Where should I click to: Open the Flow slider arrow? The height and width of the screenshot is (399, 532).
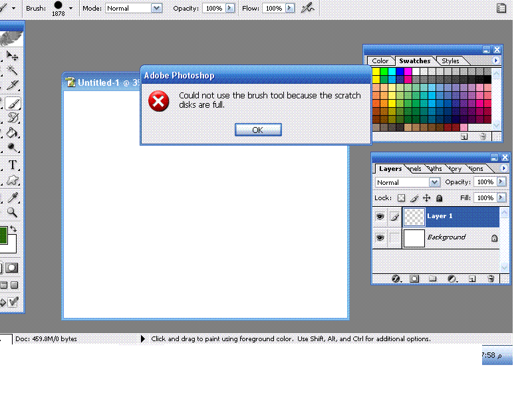tap(290, 8)
